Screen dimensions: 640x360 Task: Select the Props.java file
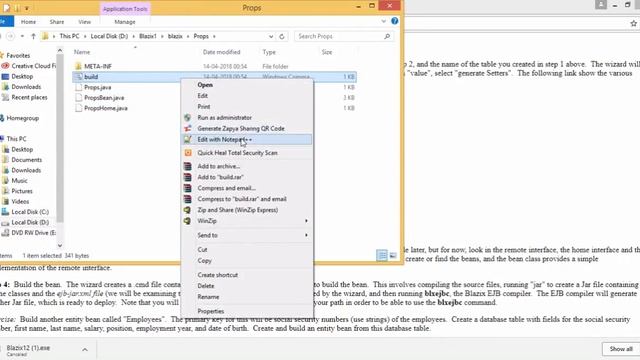tap(98, 87)
